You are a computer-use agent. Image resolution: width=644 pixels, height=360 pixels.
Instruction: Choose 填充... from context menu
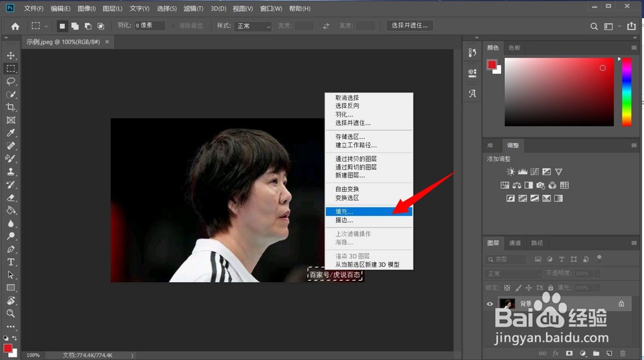pos(369,212)
